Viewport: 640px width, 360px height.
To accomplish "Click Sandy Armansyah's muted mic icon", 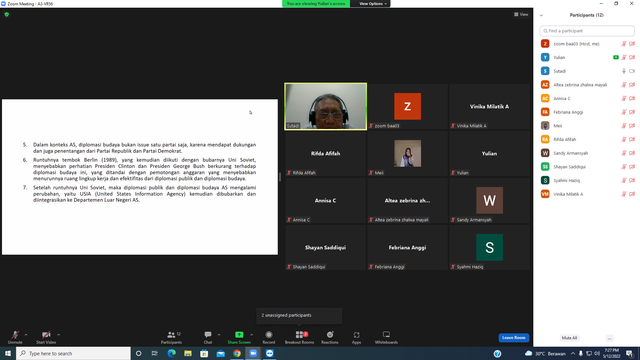I will 624,153.
